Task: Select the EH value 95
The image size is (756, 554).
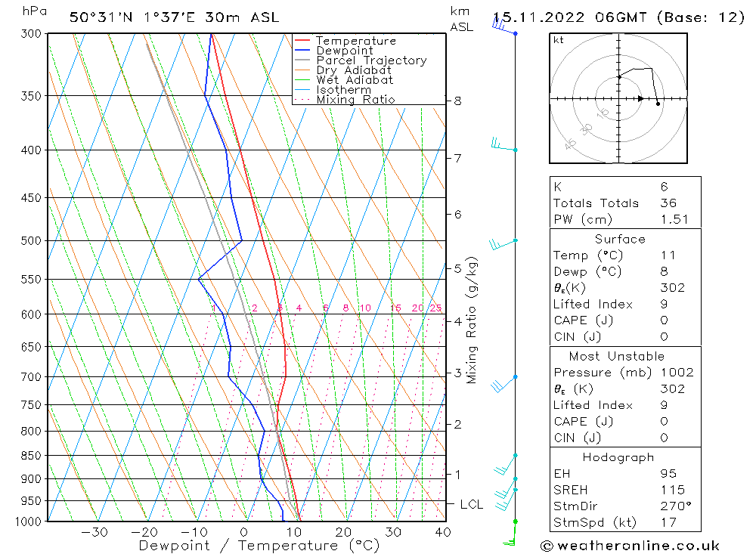Action: tap(668, 473)
